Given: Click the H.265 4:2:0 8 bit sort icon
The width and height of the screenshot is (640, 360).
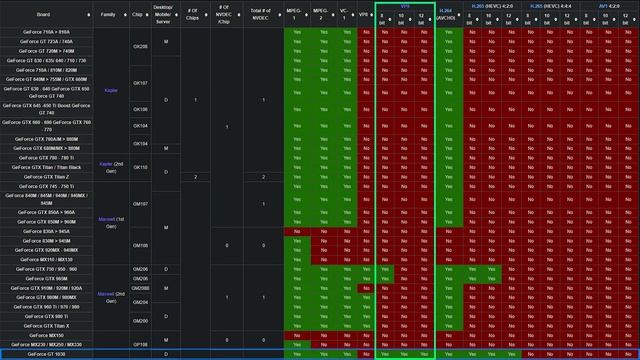Looking at the screenshot, I should point(477,19).
